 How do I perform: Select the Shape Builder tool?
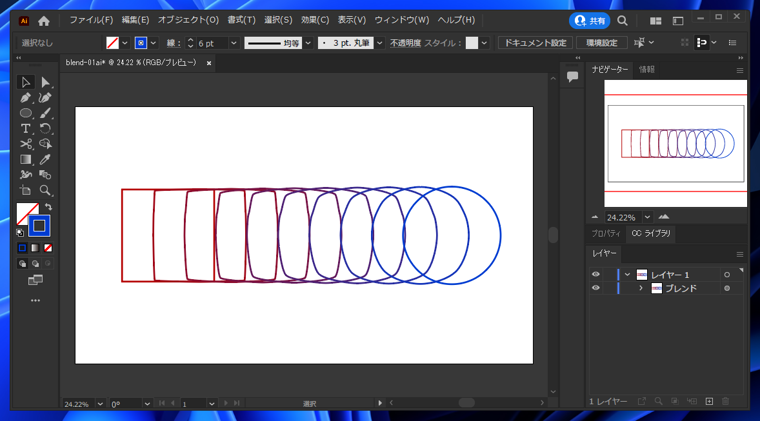(x=45, y=144)
